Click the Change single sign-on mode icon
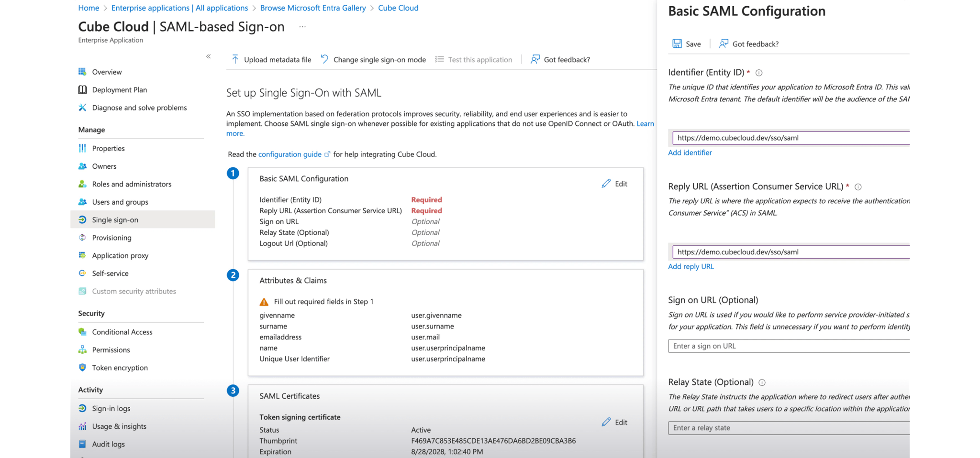980x458 pixels. (324, 59)
